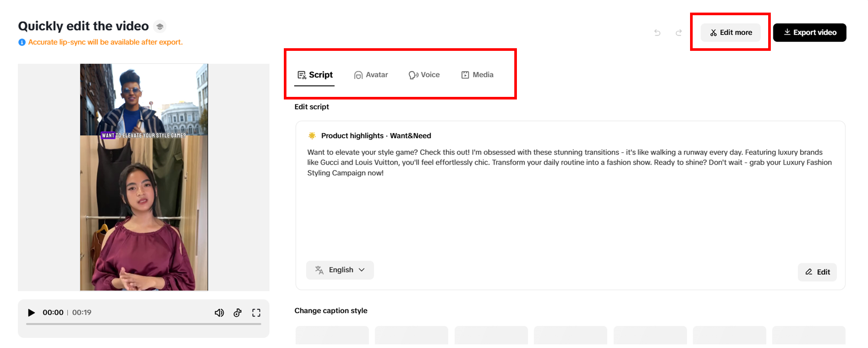The width and height of the screenshot is (868, 348).
Task: Switch to the Script tab
Action: coord(315,75)
